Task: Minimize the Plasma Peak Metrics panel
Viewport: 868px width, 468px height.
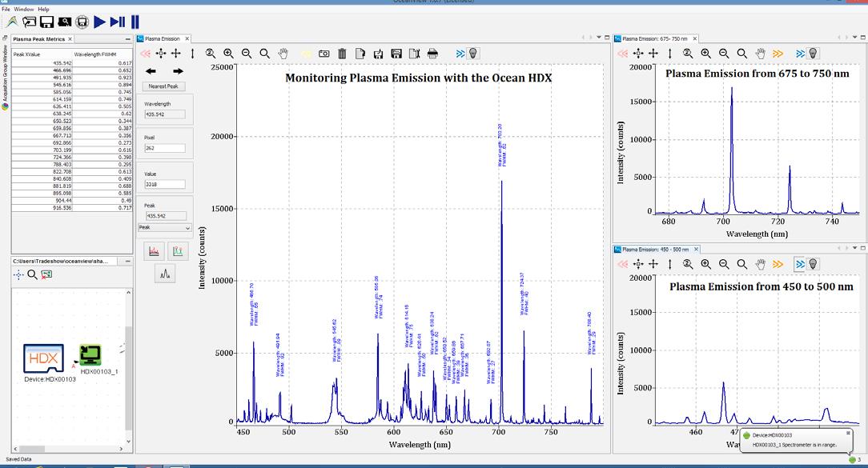Action: point(128,39)
